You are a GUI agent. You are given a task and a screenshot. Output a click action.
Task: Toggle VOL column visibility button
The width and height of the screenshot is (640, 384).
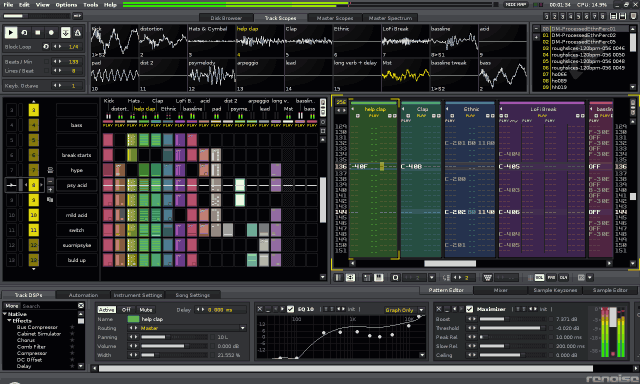[539, 277]
